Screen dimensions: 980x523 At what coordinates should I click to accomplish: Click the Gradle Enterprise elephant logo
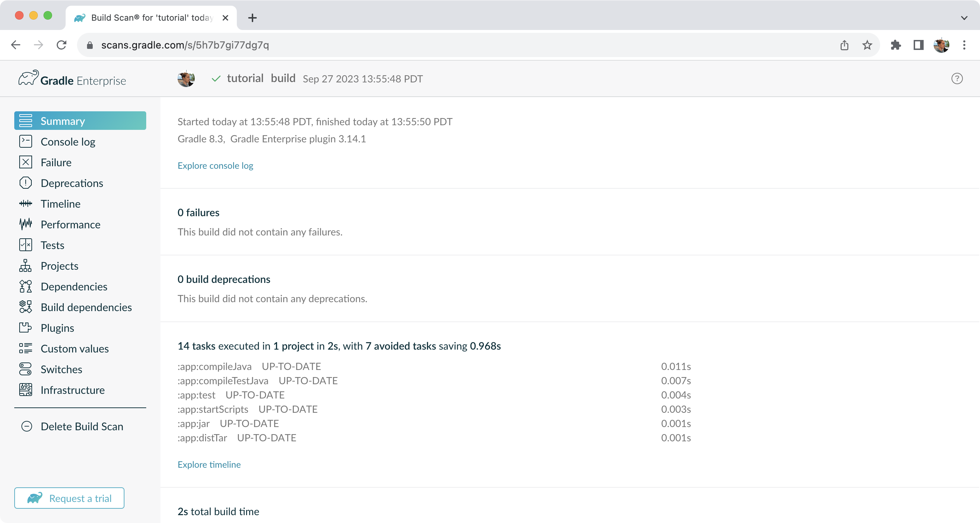pyautogui.click(x=29, y=78)
